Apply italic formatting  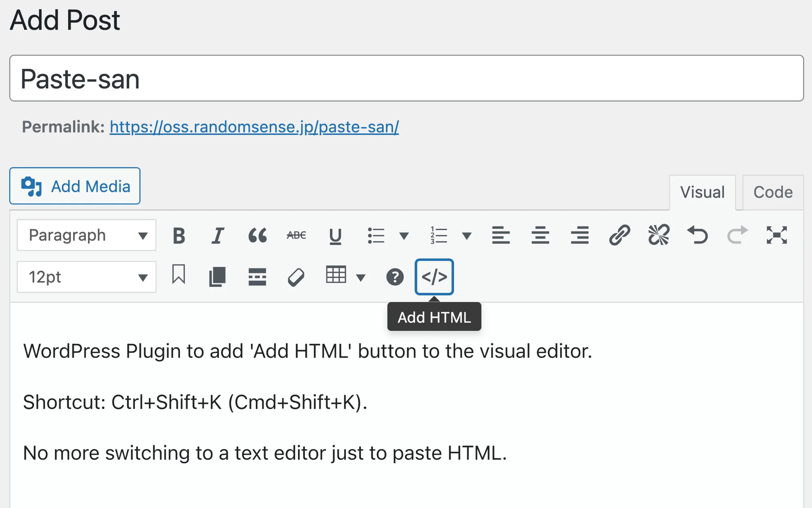(x=218, y=235)
